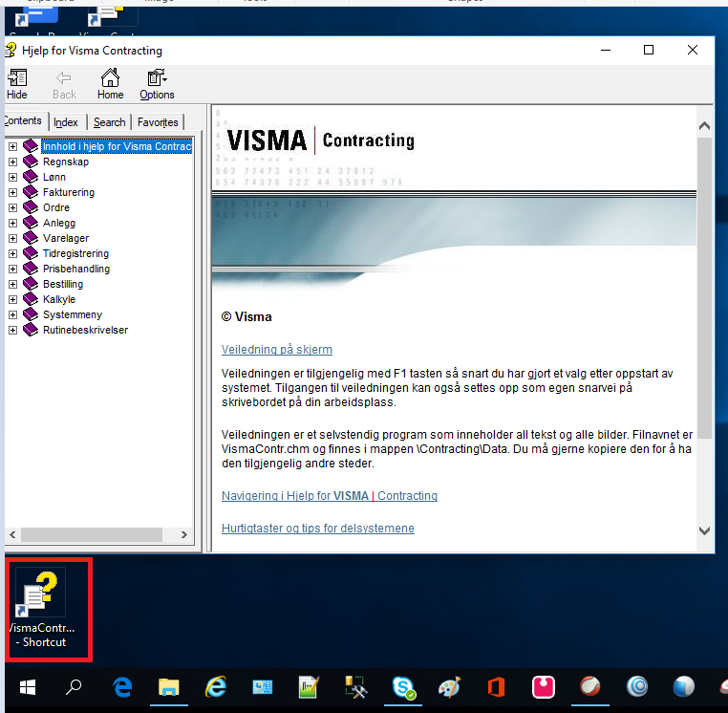Select the Bestilling topic text
The width and height of the screenshot is (728, 713).
coord(63,284)
